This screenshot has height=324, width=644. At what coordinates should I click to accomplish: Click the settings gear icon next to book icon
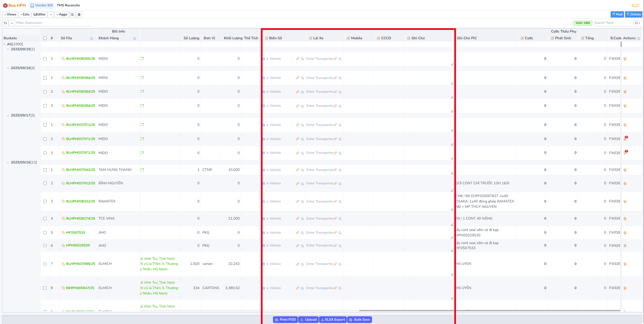pyautogui.click(x=79, y=14)
